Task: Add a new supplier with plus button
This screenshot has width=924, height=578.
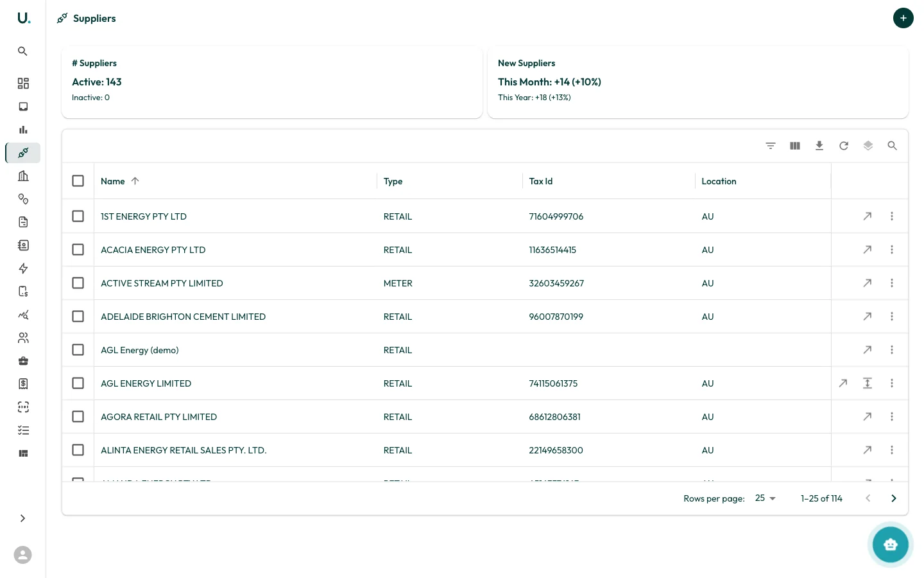Action: 903,18
